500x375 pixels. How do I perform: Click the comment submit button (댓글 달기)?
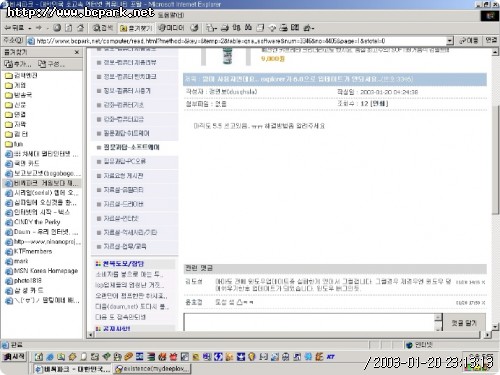click(464, 322)
